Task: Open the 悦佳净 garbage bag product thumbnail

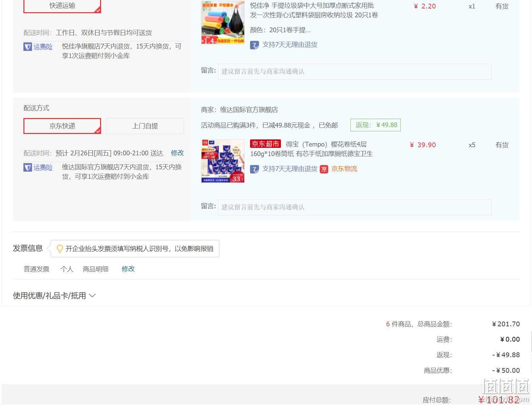Action: click(223, 23)
